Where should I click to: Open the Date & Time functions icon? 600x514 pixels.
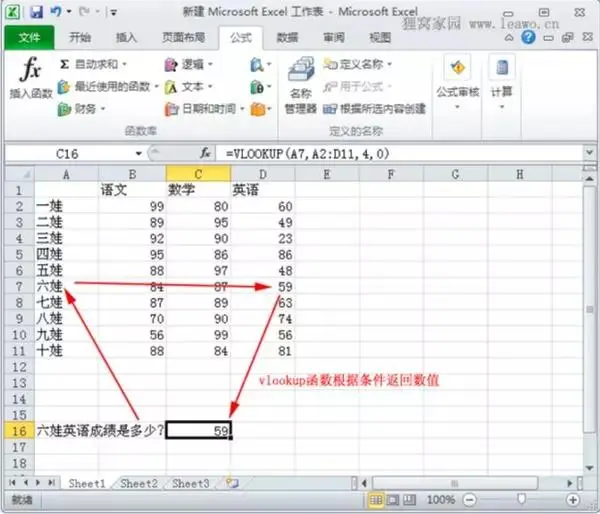(171, 109)
